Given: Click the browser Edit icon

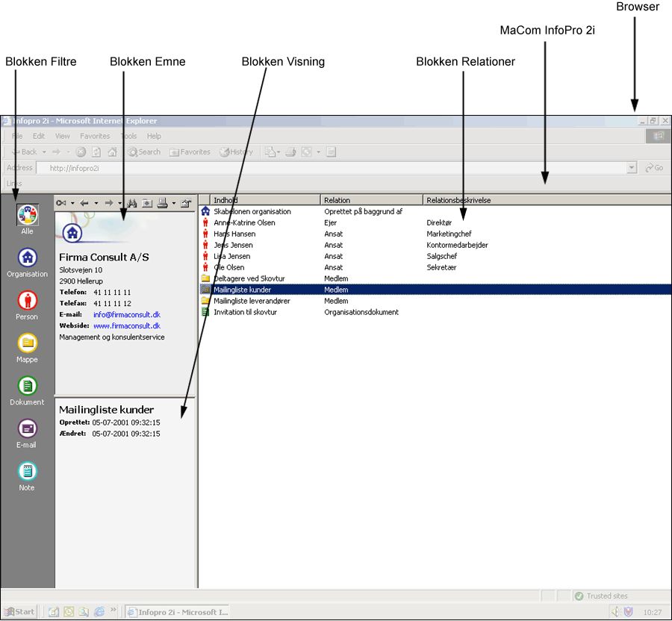Looking at the screenshot, I should click(x=306, y=152).
